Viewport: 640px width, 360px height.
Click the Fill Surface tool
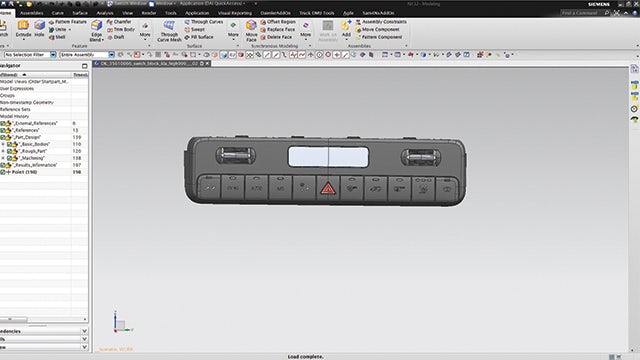(x=199, y=37)
